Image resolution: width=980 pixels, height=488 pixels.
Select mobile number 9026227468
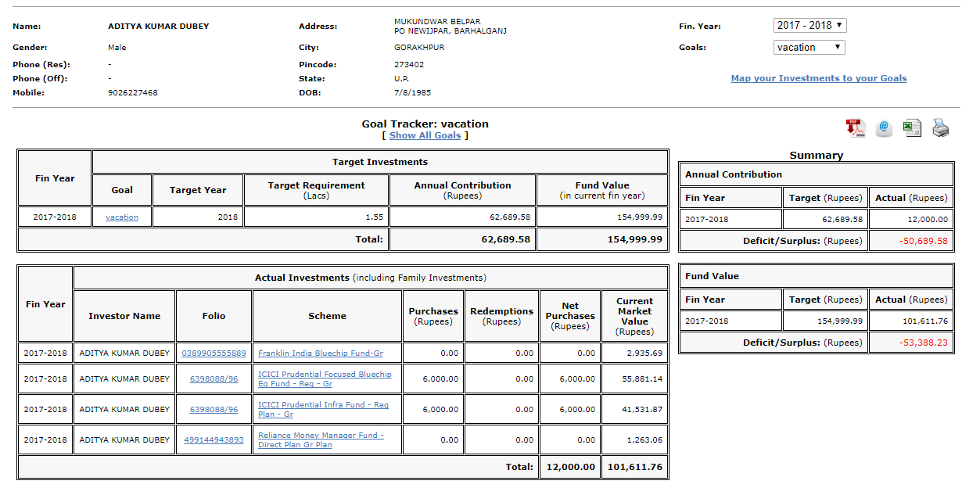[x=133, y=92]
